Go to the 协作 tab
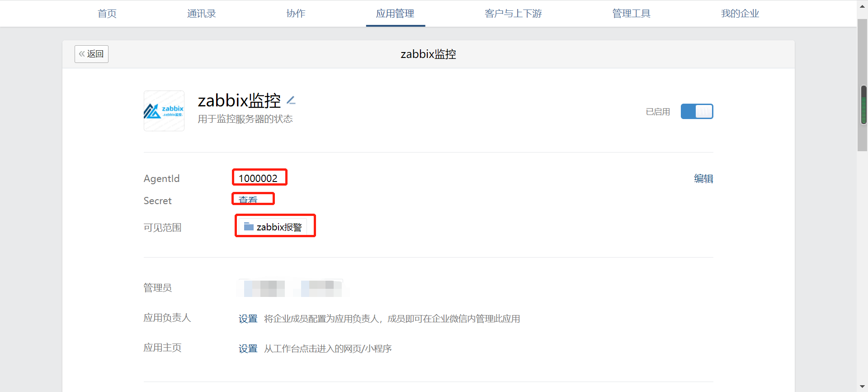868x392 pixels. coord(296,14)
